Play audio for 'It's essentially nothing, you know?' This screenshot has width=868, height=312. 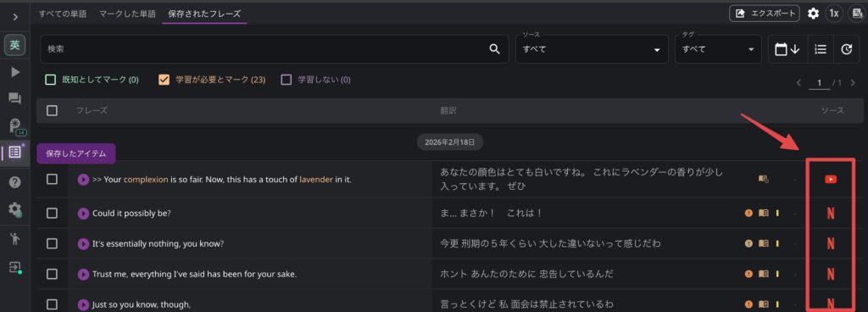click(x=83, y=243)
